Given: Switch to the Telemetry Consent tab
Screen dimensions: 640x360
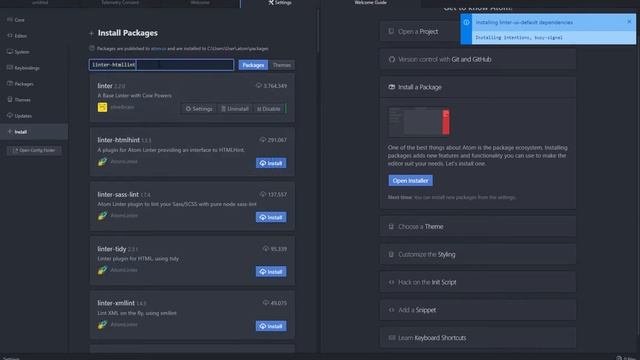Looking at the screenshot, I should click(120, 3).
